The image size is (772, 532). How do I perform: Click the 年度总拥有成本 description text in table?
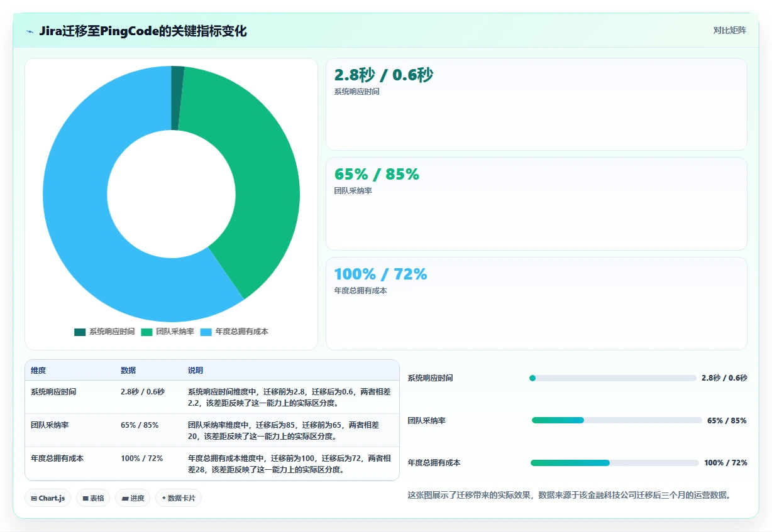(289, 464)
